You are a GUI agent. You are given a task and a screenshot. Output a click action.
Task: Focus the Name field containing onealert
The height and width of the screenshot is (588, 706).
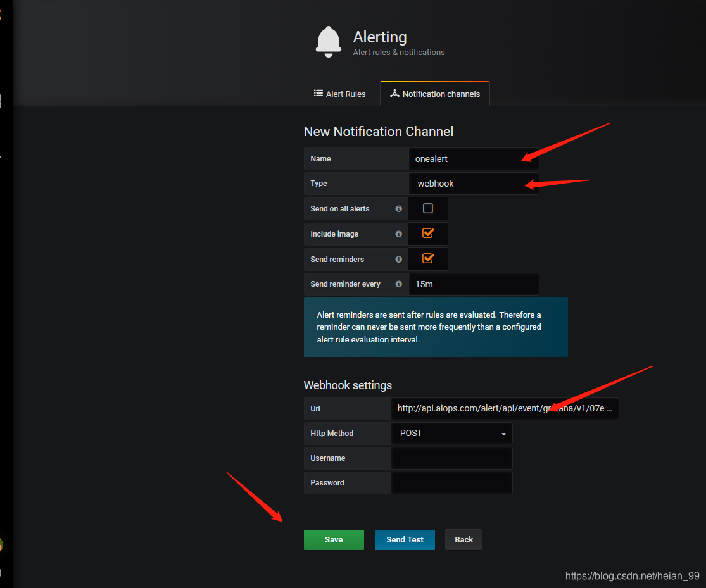click(x=474, y=159)
